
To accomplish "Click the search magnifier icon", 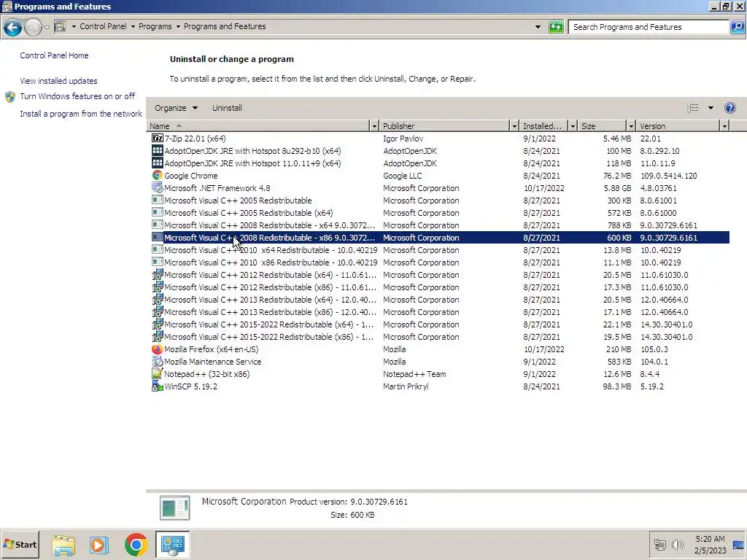I will click(x=737, y=27).
